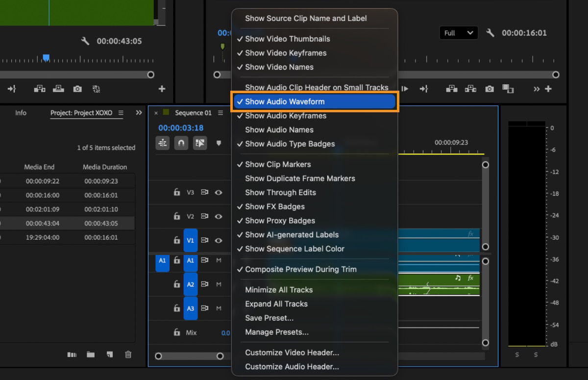Click the Export Frame camera icon

[77, 89]
